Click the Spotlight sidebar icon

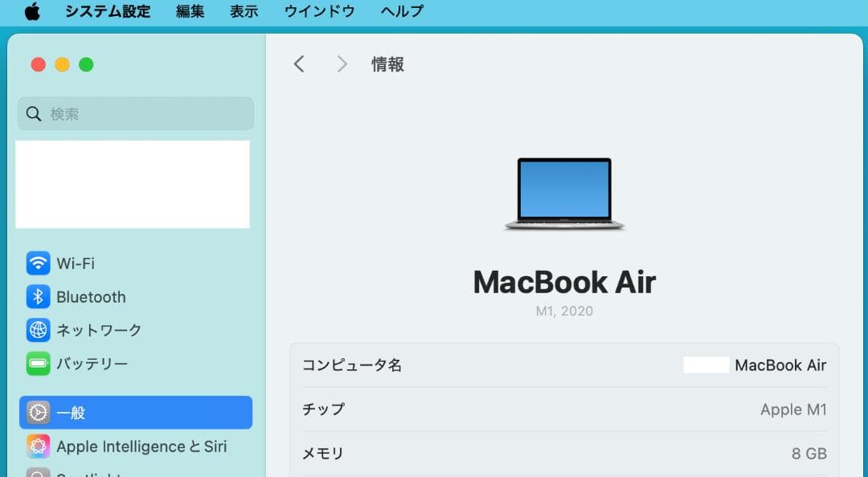[38, 474]
